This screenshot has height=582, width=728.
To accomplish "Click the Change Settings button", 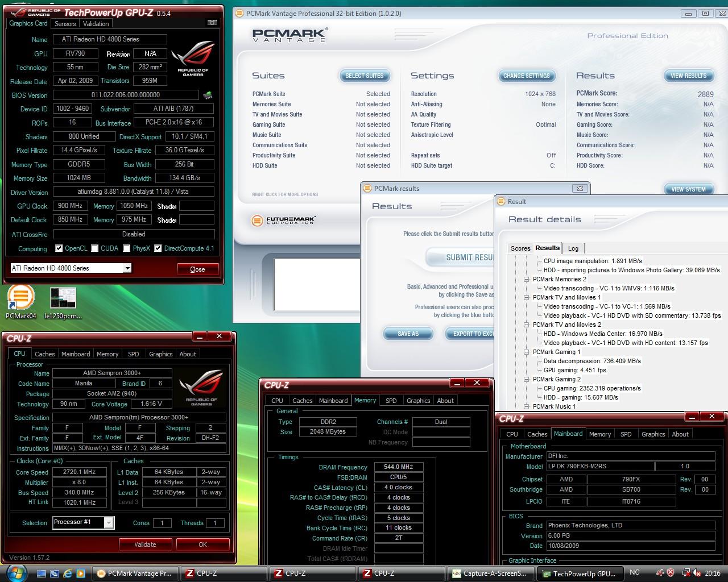I will coord(526,76).
